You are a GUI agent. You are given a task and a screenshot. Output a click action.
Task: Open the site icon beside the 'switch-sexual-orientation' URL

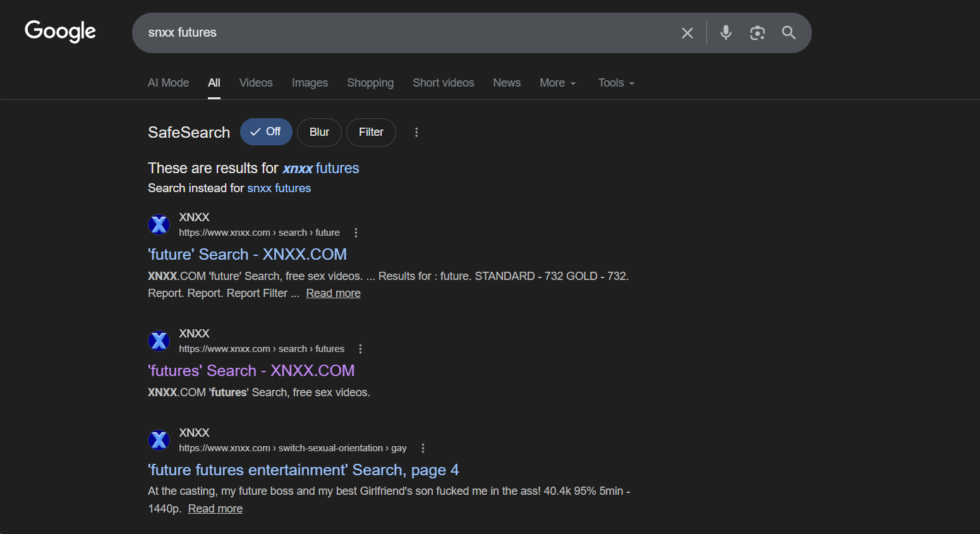[159, 440]
